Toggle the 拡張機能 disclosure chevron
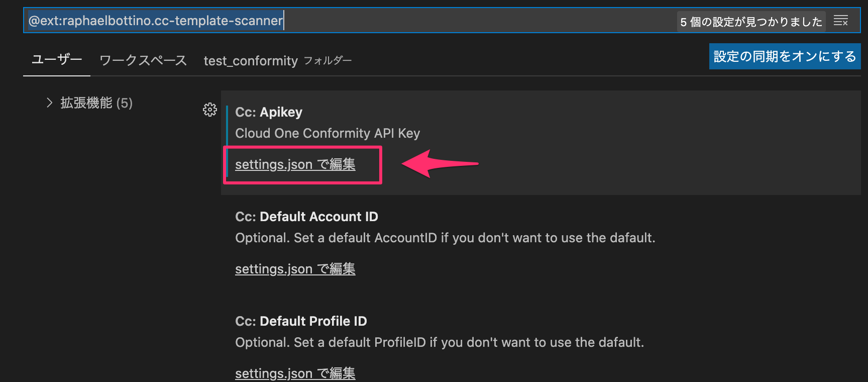The width and height of the screenshot is (868, 382). pos(49,103)
